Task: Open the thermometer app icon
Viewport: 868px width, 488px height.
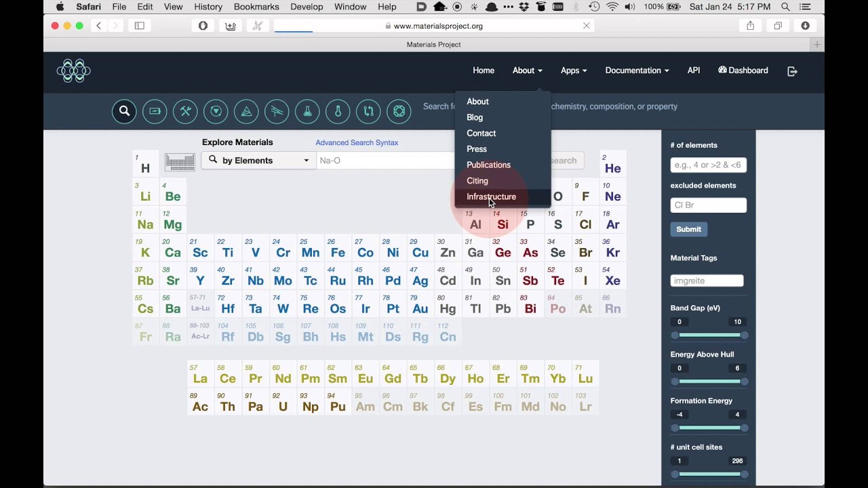Action: click(x=338, y=111)
